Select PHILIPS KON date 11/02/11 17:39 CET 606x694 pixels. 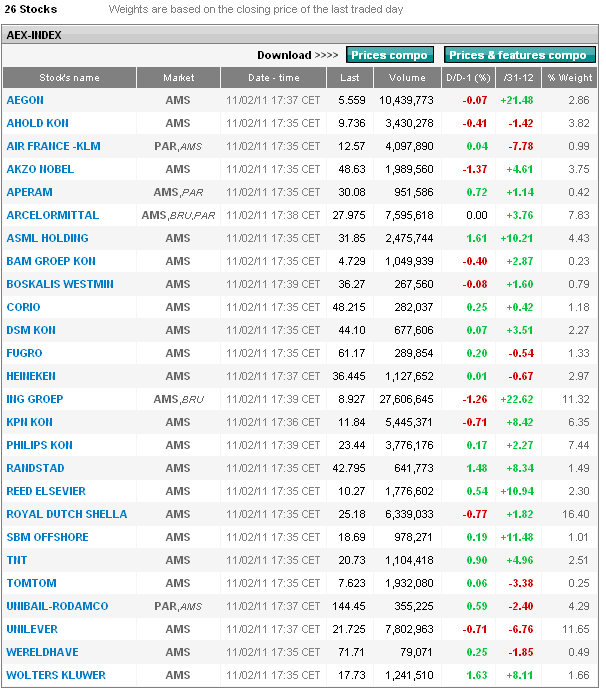273,446
